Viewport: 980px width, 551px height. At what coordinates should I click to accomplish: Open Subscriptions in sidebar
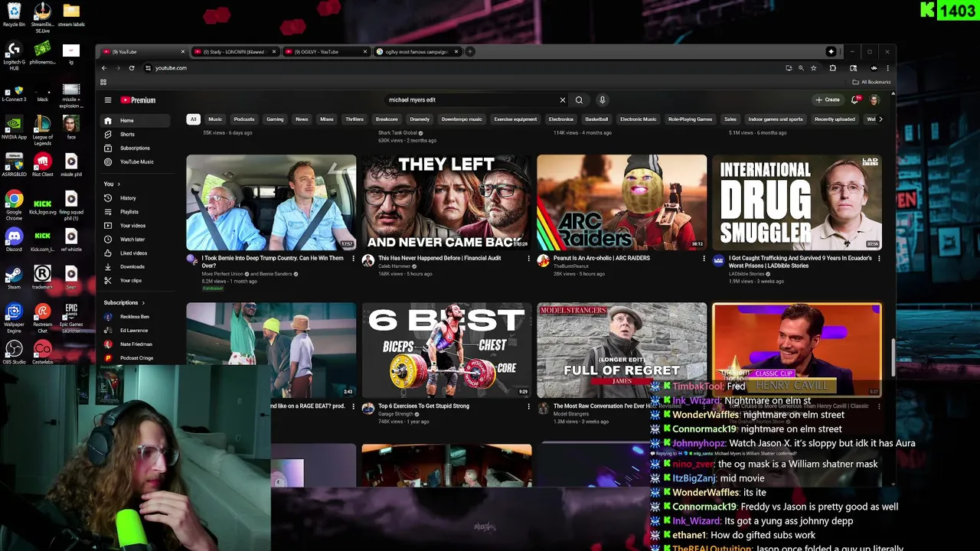point(135,148)
